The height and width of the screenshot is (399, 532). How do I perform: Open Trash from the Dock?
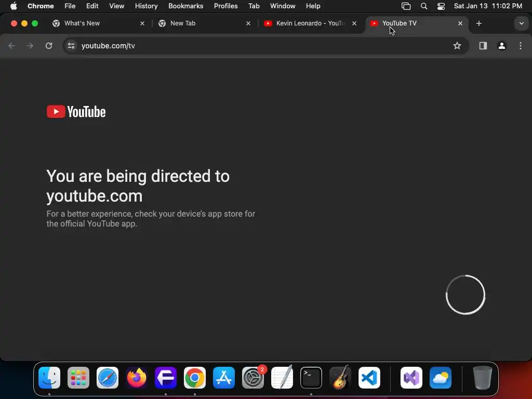(483, 378)
